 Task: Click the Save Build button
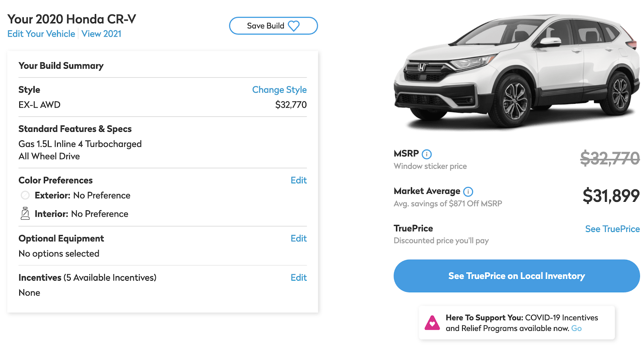click(273, 25)
